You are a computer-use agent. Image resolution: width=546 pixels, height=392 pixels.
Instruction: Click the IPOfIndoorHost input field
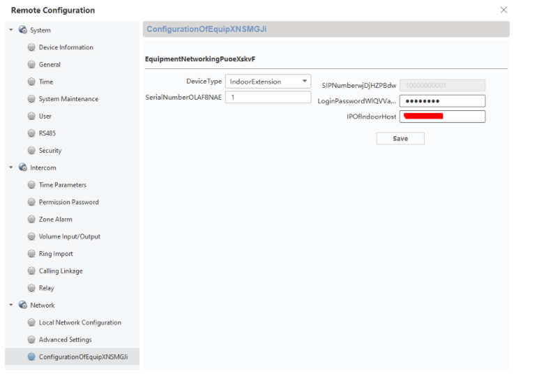coord(442,116)
